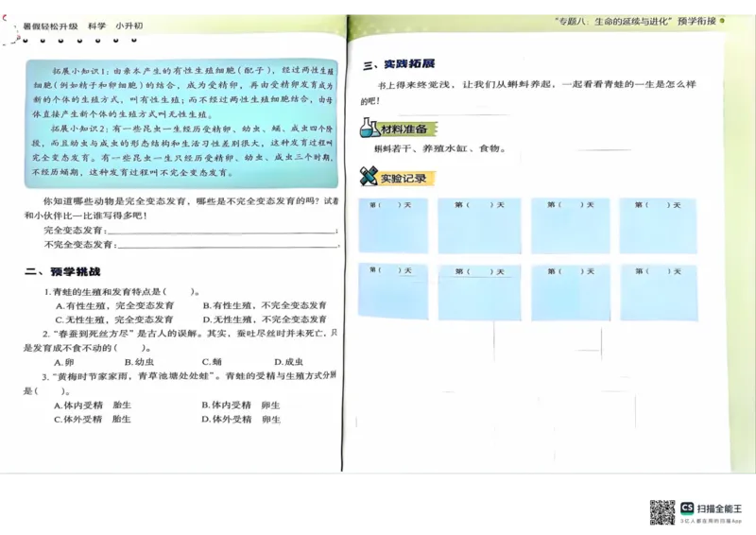The height and width of the screenshot is (535, 756).
Task: Click the header text 暑假轻松升级
Action: point(50,26)
